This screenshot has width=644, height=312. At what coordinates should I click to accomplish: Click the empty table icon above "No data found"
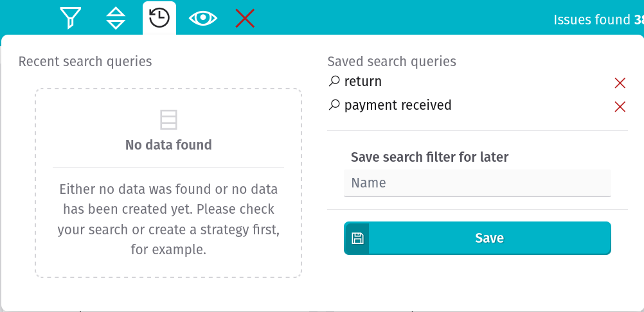[x=168, y=119]
